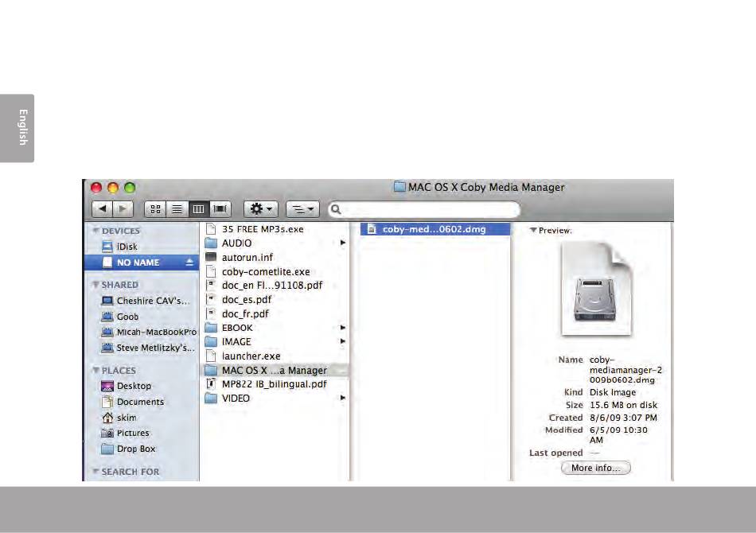Viewport: 756px width, 533px height.
Task: Click the folder icon in the title bar
Action: [x=399, y=187]
